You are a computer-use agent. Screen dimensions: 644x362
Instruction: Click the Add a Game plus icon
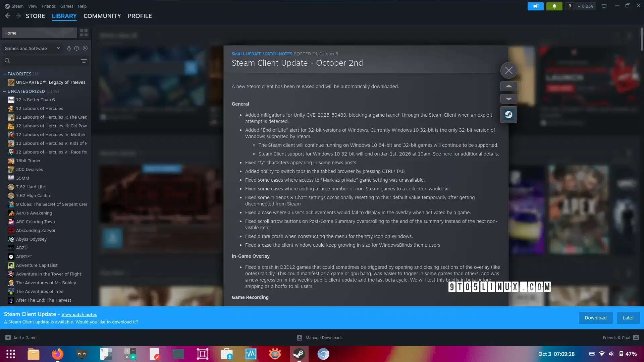[8, 338]
